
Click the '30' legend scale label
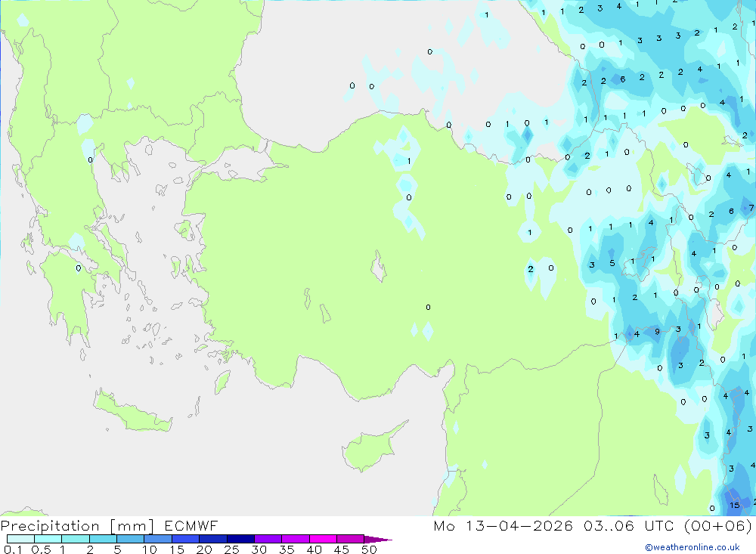pos(259,549)
